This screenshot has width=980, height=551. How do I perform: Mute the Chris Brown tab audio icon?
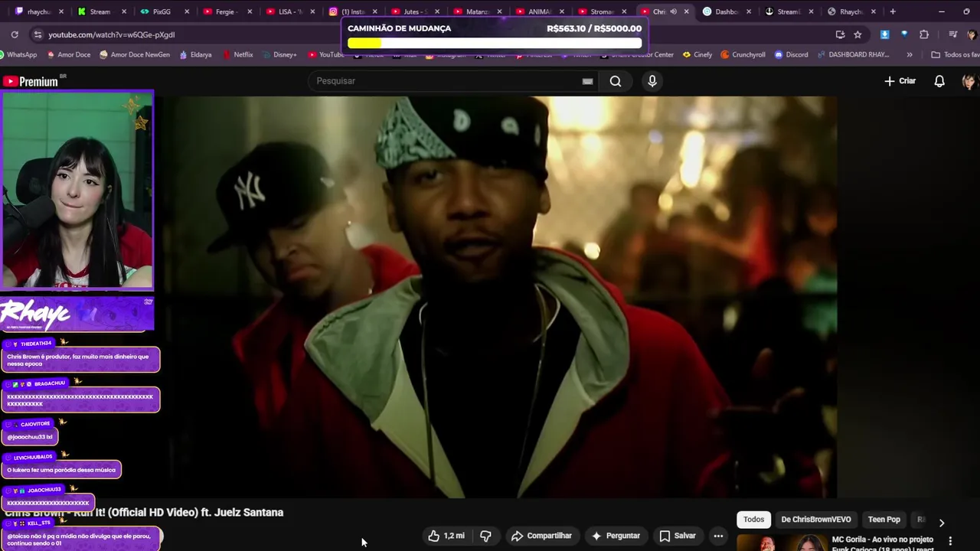pos(673,11)
